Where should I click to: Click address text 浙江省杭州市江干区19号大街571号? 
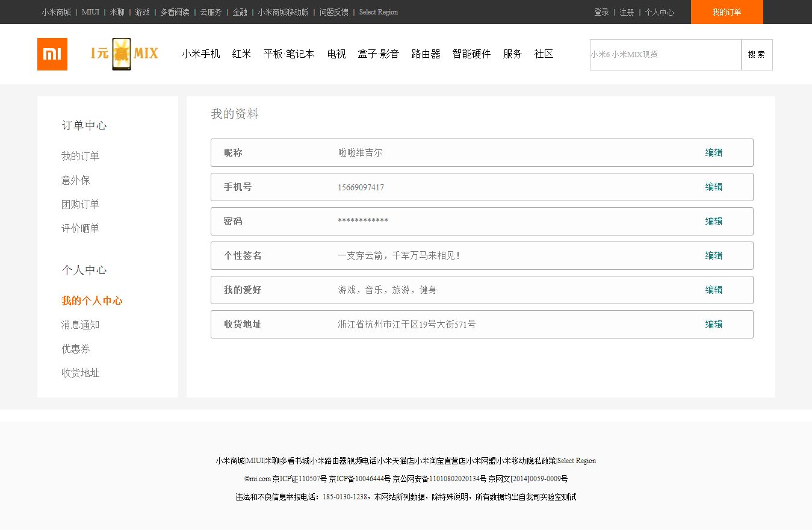407,325
